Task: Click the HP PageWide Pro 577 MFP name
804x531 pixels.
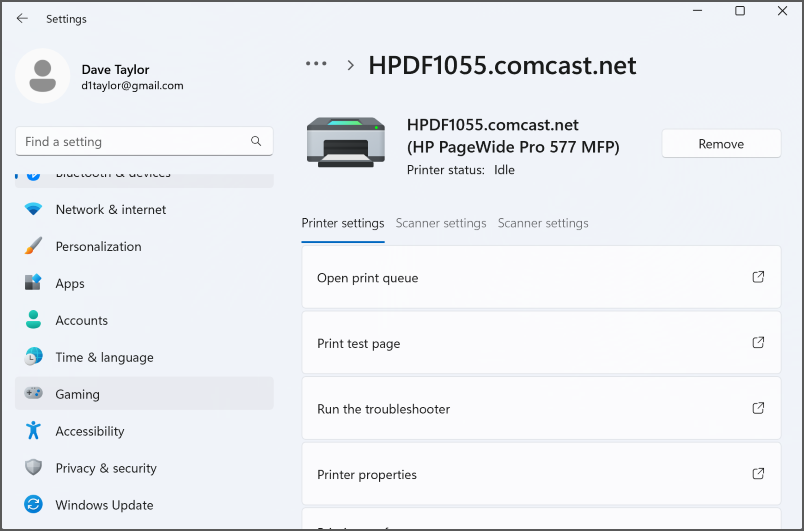Action: [513, 147]
